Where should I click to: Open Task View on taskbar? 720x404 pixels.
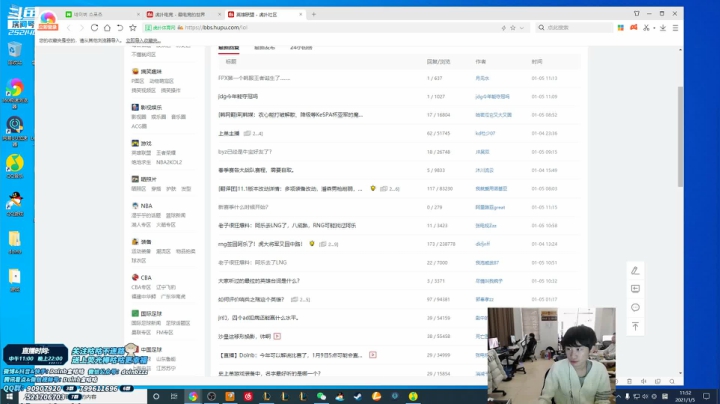pyautogui.click(x=174, y=396)
